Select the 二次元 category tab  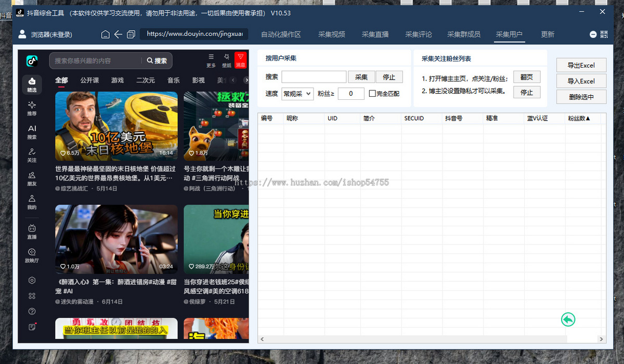point(146,80)
